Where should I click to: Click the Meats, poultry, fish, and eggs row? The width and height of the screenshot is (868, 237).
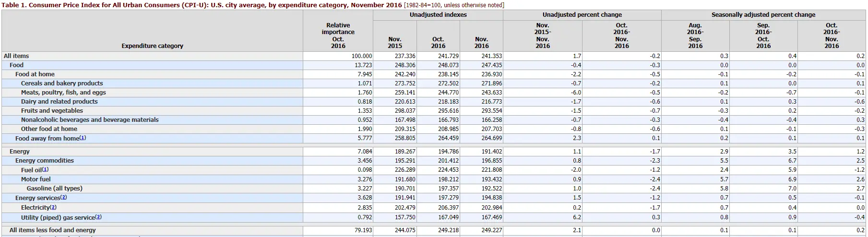pos(63,93)
